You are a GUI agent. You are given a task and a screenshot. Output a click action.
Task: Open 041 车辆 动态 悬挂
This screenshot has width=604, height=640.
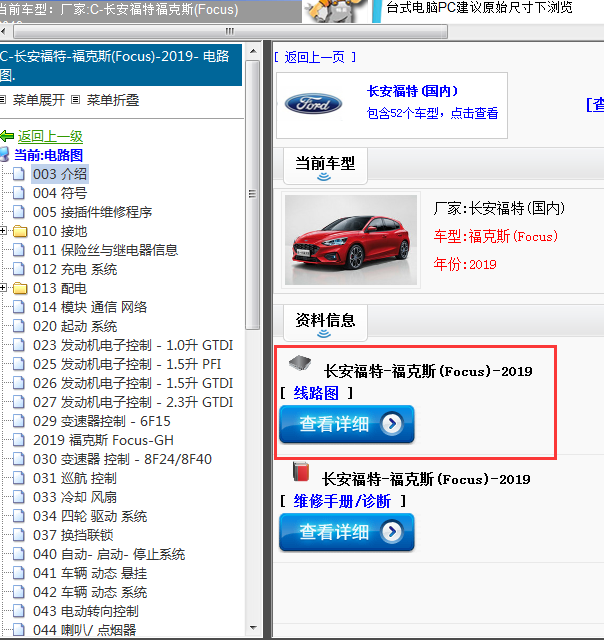tap(90, 573)
